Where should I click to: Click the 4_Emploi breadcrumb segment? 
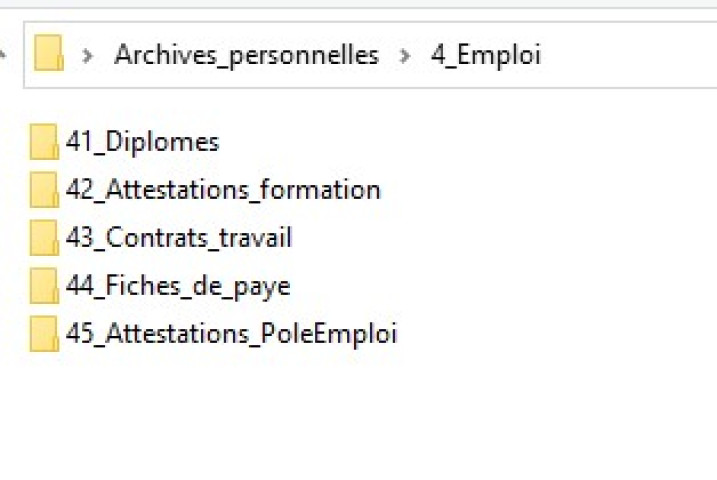click(485, 55)
